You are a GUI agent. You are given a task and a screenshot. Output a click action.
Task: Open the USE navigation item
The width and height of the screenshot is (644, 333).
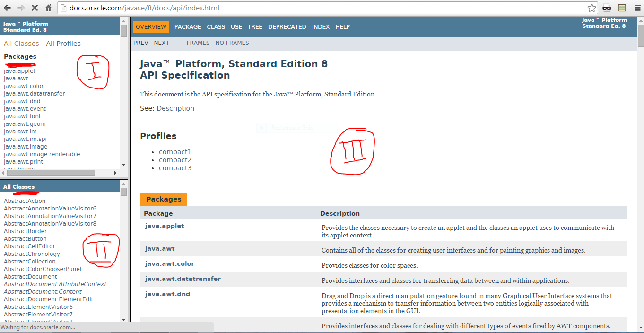click(236, 27)
